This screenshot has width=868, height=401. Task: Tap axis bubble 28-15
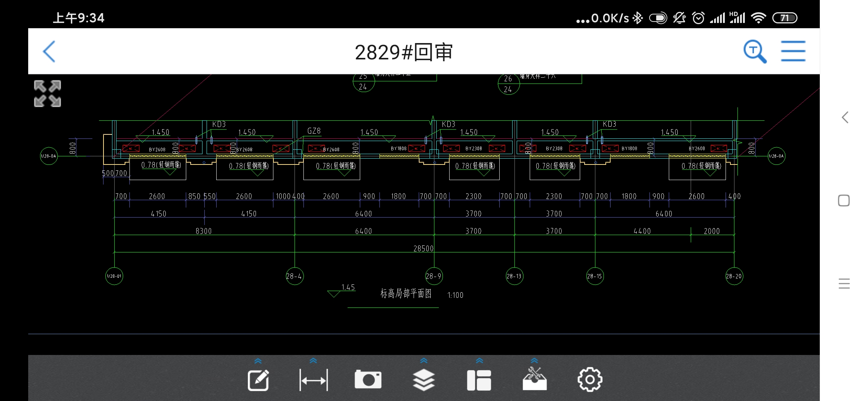click(595, 276)
